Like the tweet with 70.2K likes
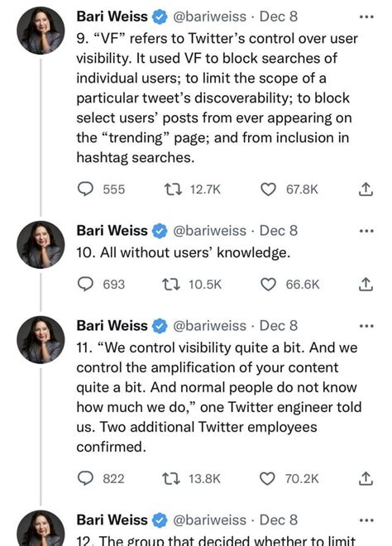Image resolution: width=392 pixels, height=546 pixels. (267, 478)
